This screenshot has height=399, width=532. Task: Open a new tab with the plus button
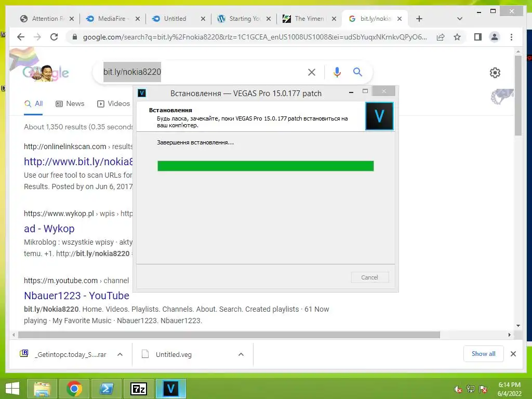pos(419,19)
